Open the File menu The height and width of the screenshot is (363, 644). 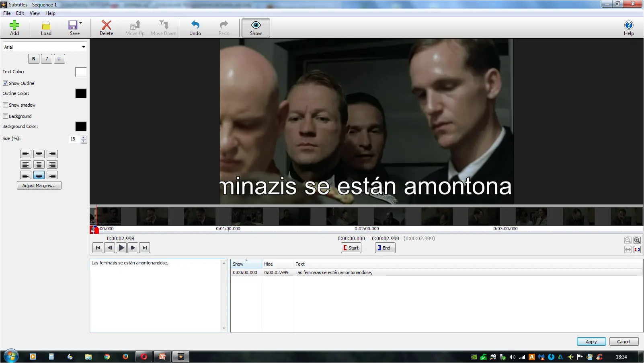point(7,13)
